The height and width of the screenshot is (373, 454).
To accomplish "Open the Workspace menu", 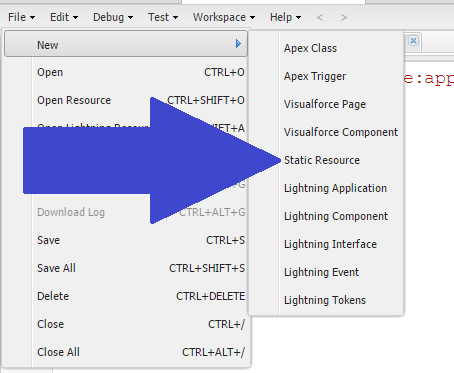I will point(224,17).
